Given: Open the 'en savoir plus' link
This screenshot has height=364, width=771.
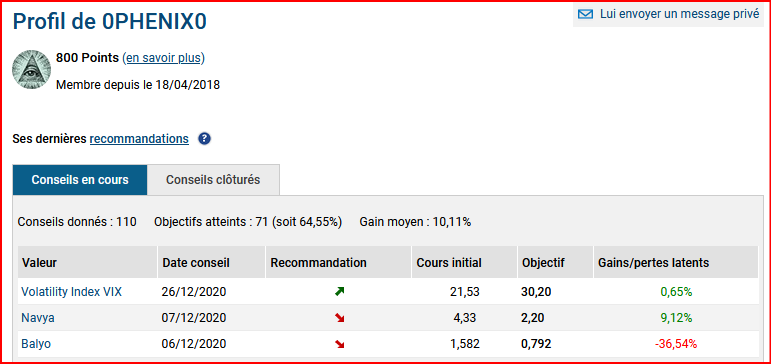Looking at the screenshot, I should click(x=163, y=58).
